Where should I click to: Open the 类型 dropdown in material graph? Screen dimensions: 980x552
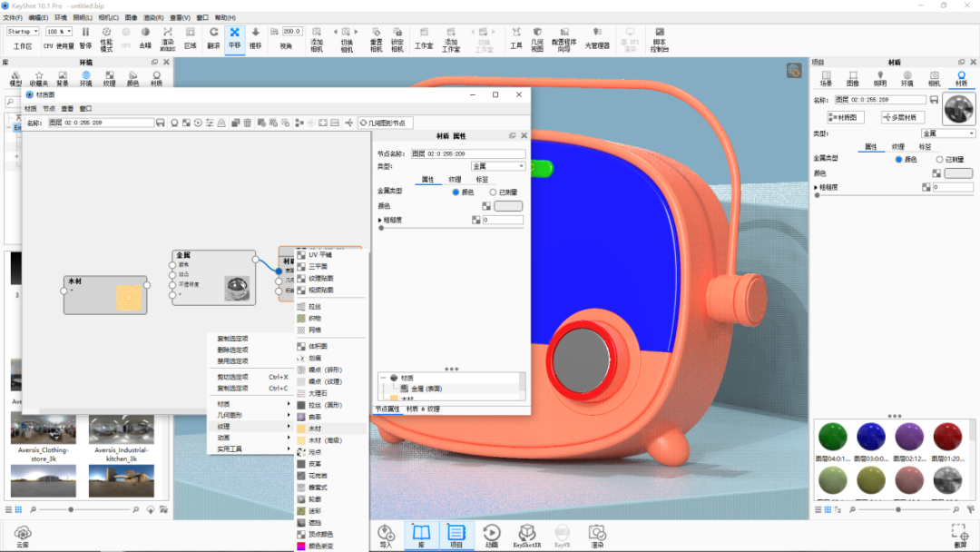(x=498, y=166)
